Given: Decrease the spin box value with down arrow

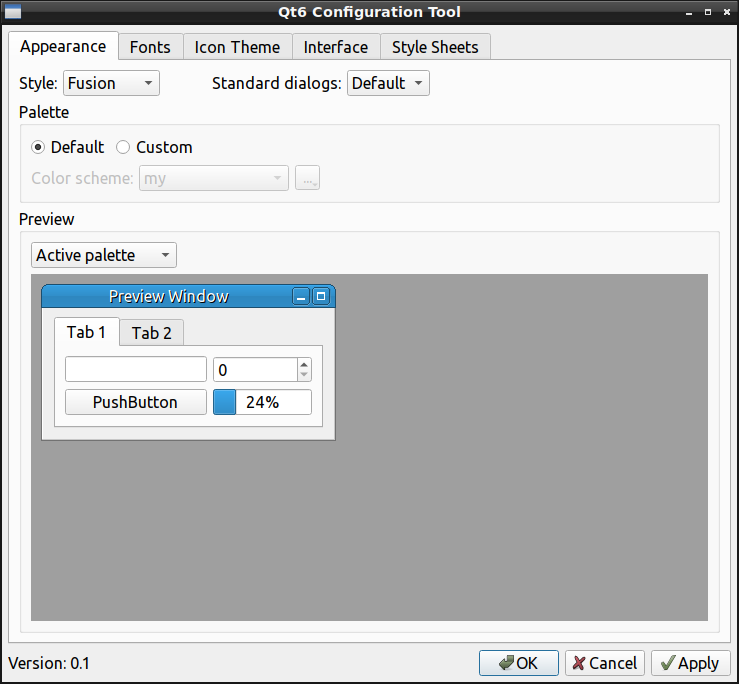Looking at the screenshot, I should coord(304,375).
